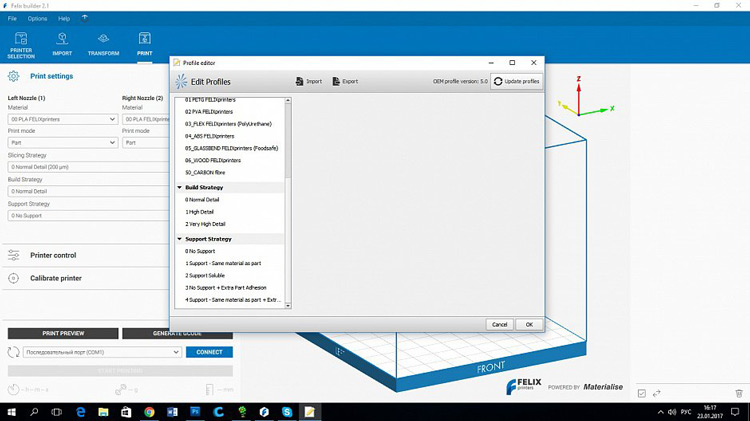Image resolution: width=750 pixels, height=421 pixels.
Task: Open Microsoft Edge from taskbar
Action: [x=80, y=412]
